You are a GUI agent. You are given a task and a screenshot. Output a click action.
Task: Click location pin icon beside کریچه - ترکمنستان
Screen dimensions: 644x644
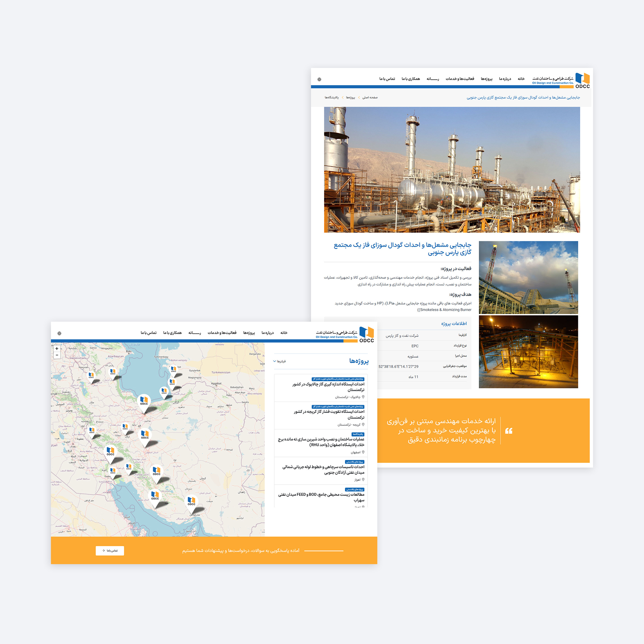click(x=363, y=425)
